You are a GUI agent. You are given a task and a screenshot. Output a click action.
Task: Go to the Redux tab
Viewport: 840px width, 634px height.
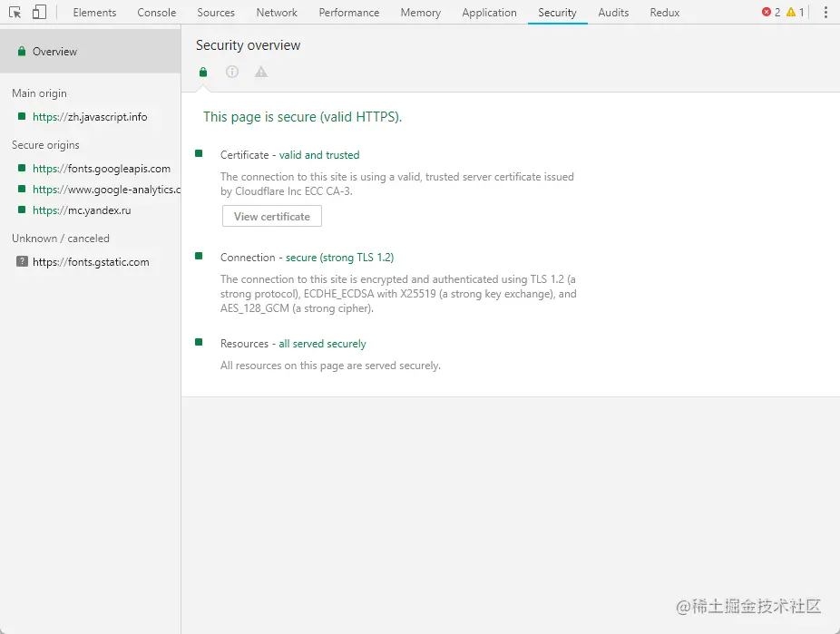(x=665, y=13)
